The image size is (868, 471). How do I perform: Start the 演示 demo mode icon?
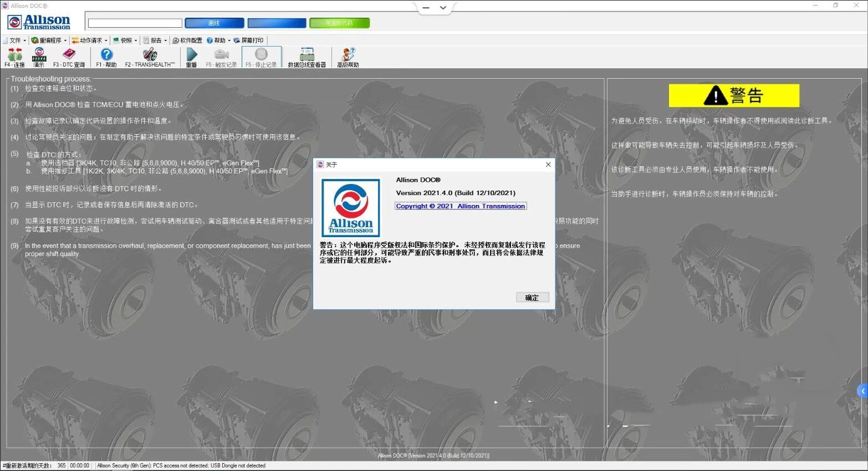39,57
